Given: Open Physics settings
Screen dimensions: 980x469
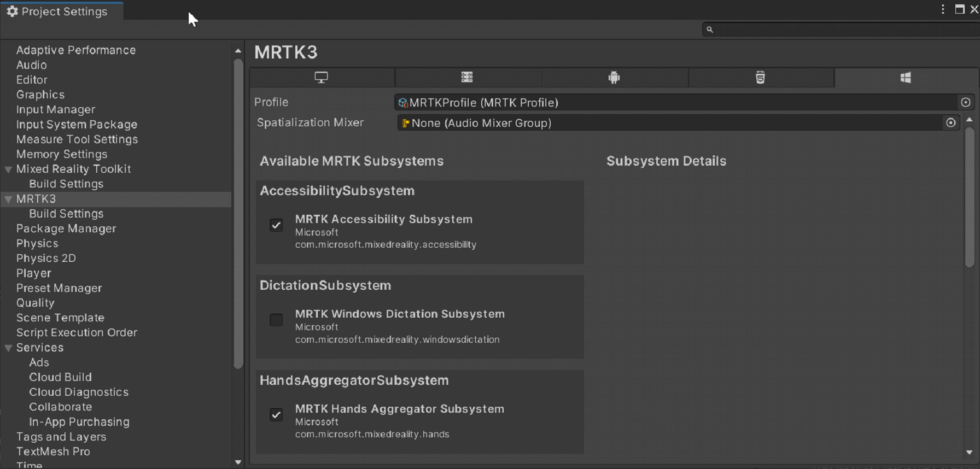Looking at the screenshot, I should (x=37, y=244).
